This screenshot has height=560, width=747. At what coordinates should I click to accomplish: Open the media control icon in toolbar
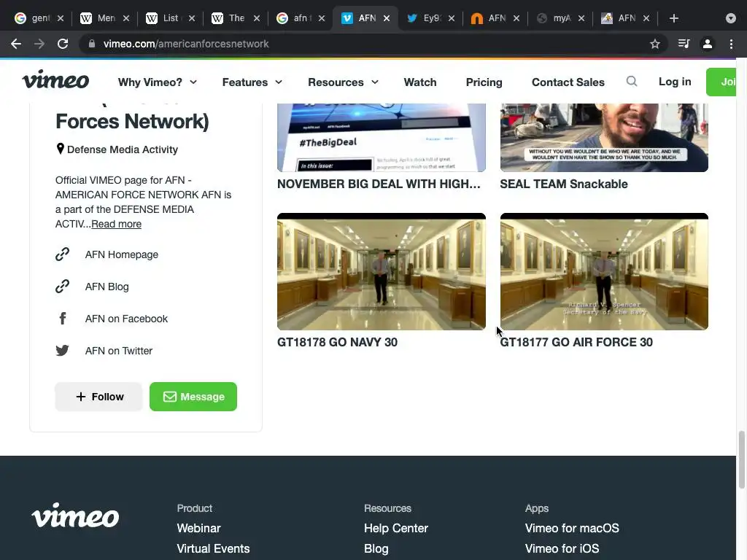coord(684,44)
